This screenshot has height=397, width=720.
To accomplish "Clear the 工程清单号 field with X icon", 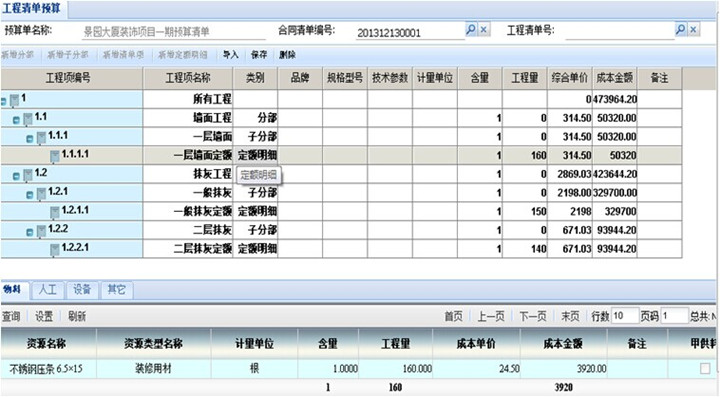I will pos(693,30).
